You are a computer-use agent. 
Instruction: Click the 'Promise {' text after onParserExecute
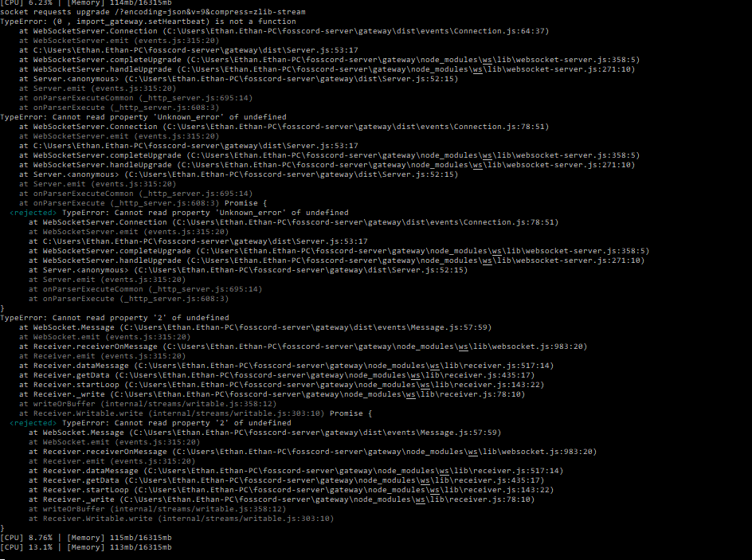(245, 203)
